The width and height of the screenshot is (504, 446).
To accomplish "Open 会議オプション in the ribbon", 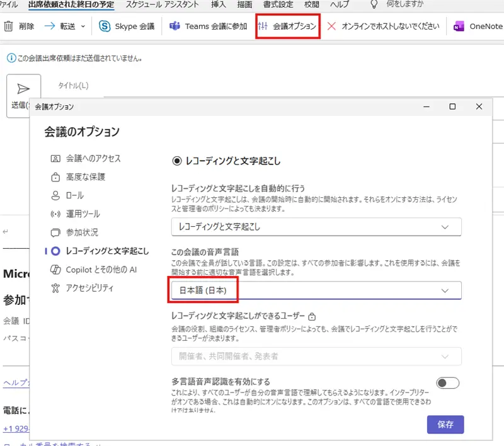I will (x=287, y=26).
